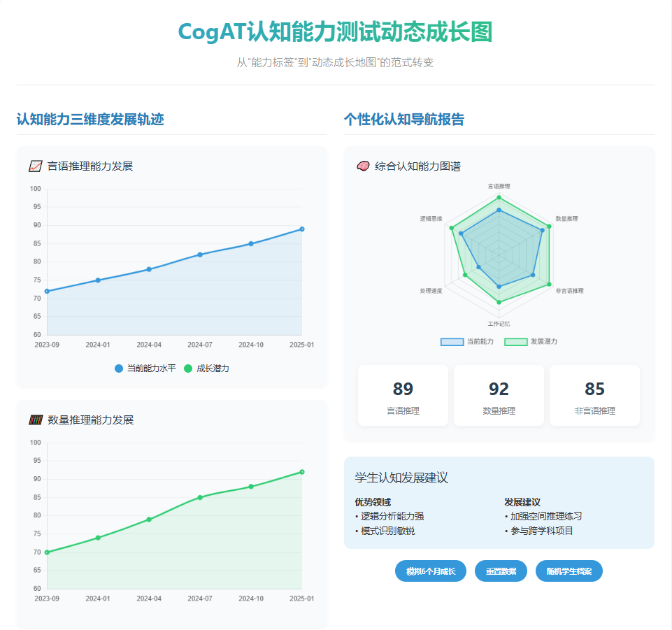Select the 92 数量推理 score card

click(499, 396)
